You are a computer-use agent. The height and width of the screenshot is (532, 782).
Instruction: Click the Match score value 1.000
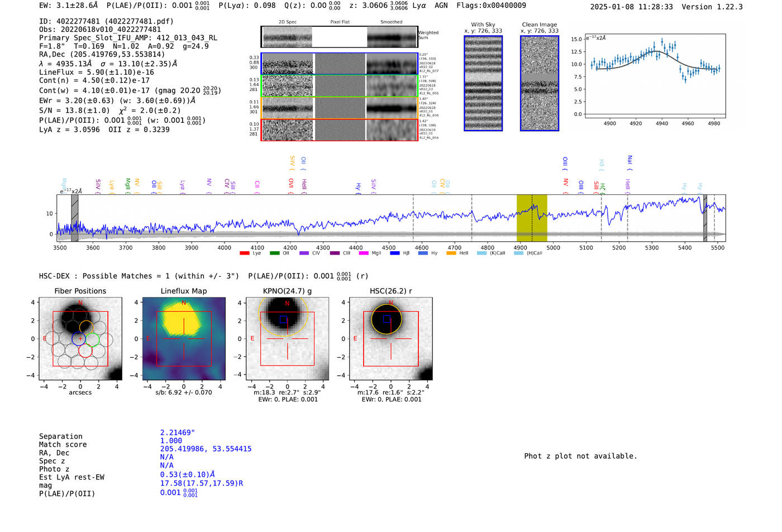pyautogui.click(x=171, y=440)
